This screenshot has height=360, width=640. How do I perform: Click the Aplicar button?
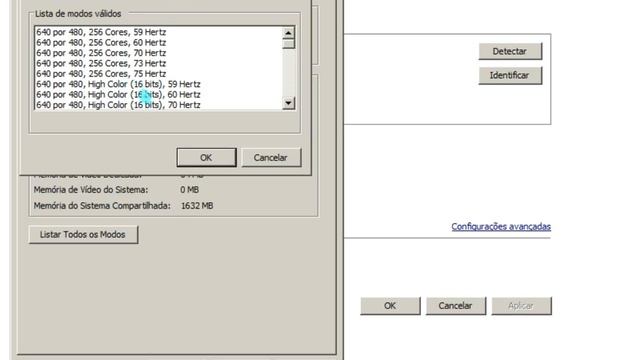coord(521,306)
